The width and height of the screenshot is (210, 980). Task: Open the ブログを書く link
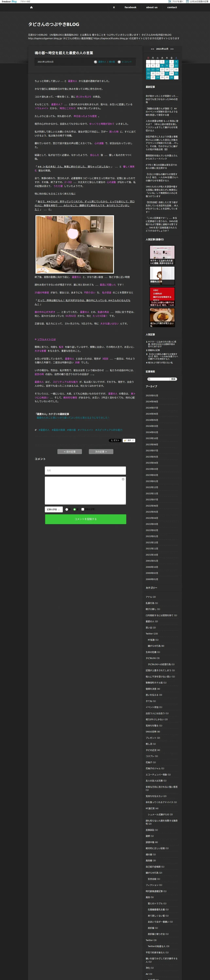178,1
